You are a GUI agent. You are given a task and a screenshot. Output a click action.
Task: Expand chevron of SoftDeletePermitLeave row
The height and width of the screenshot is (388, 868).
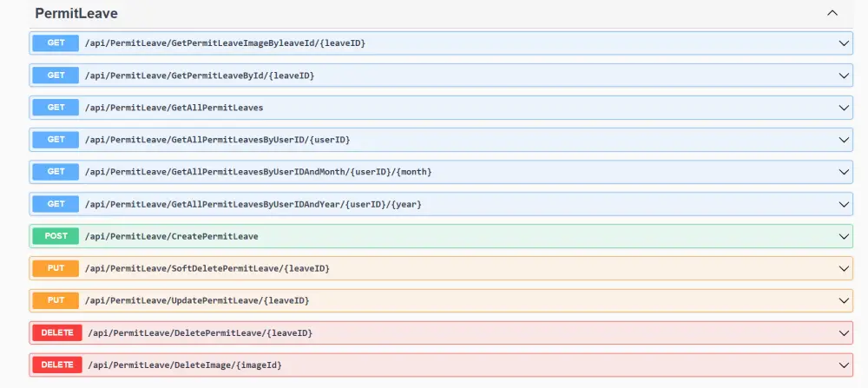click(845, 268)
